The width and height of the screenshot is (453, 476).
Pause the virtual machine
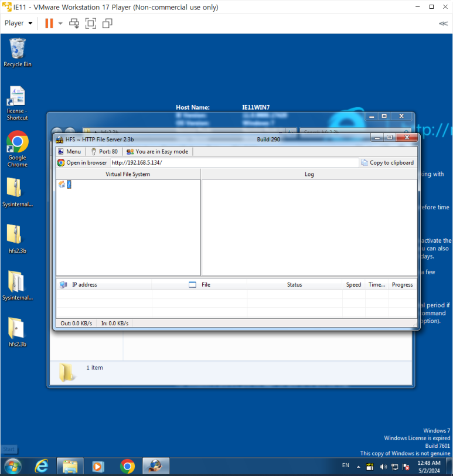click(x=49, y=23)
